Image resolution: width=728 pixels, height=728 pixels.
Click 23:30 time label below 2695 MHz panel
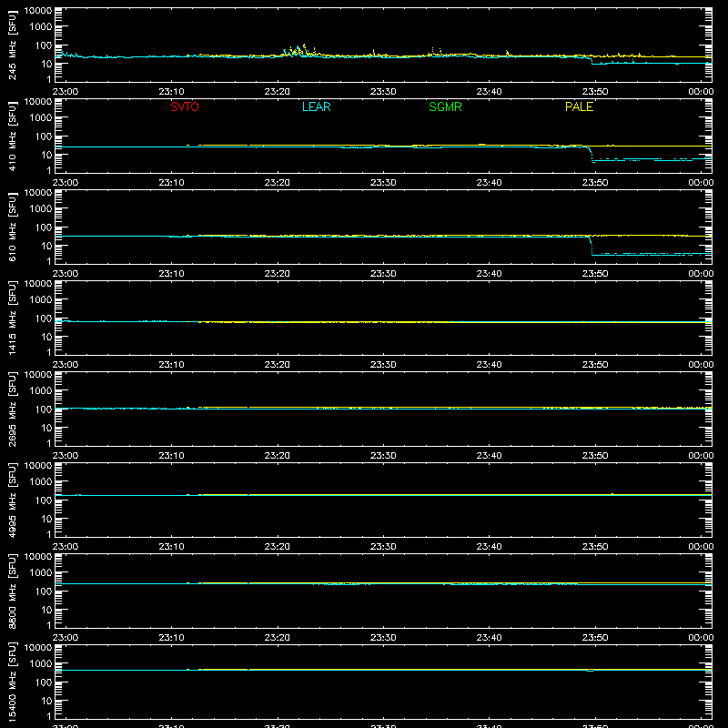[383, 456]
